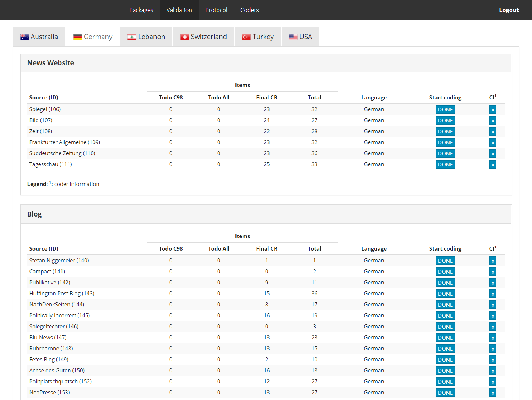Click DONE for Achse des Guten (150)

pyautogui.click(x=445, y=371)
